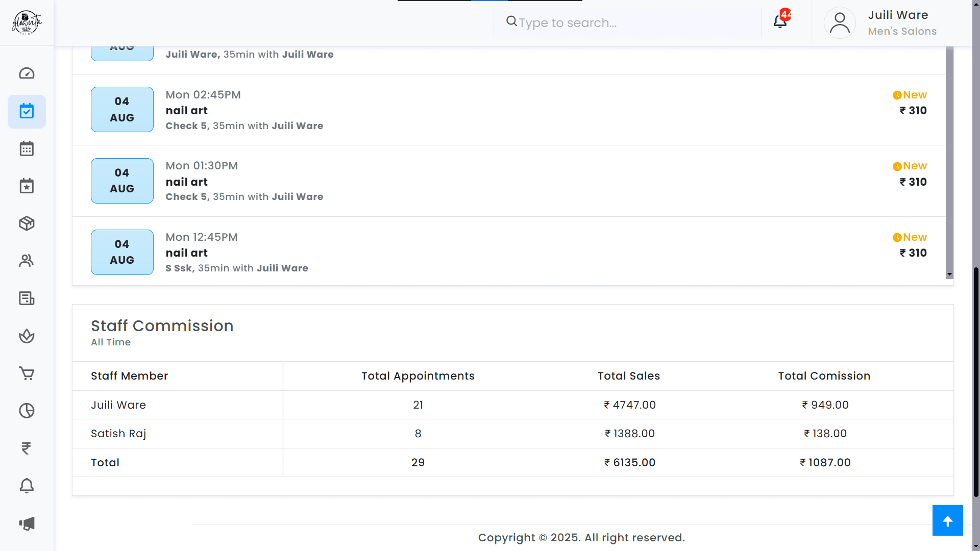Click the invoice list icon in sidebar
This screenshot has height=551, width=980.
pos(27,298)
